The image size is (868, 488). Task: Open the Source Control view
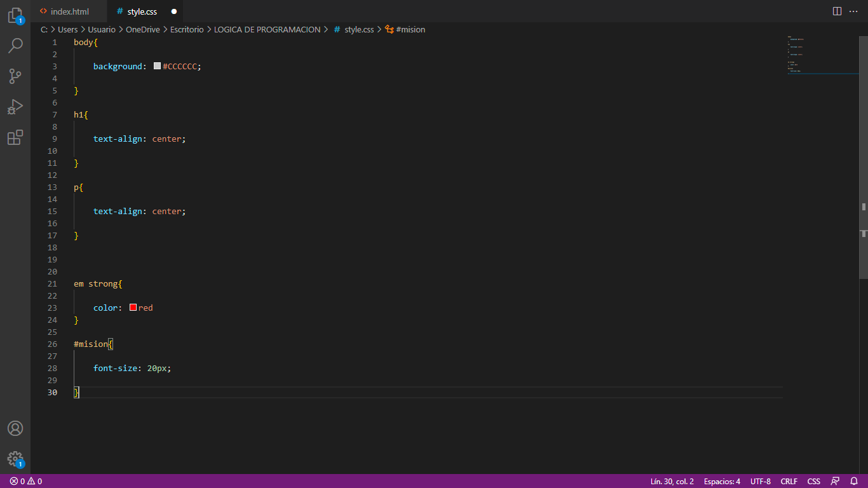15,76
